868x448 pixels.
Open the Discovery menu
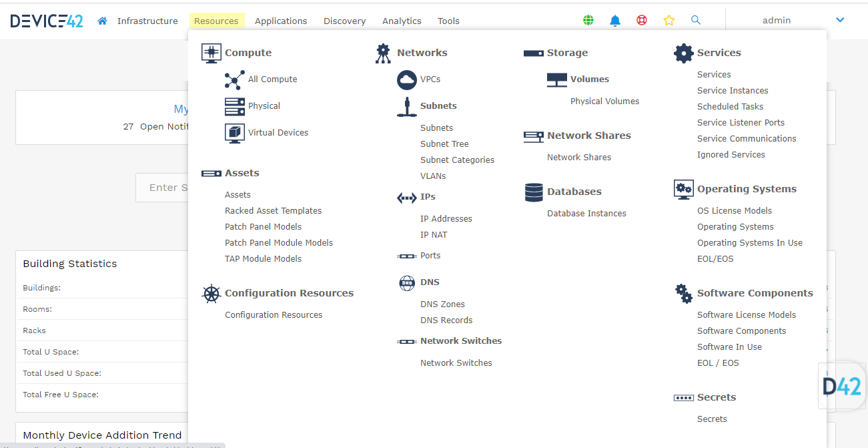tap(344, 21)
